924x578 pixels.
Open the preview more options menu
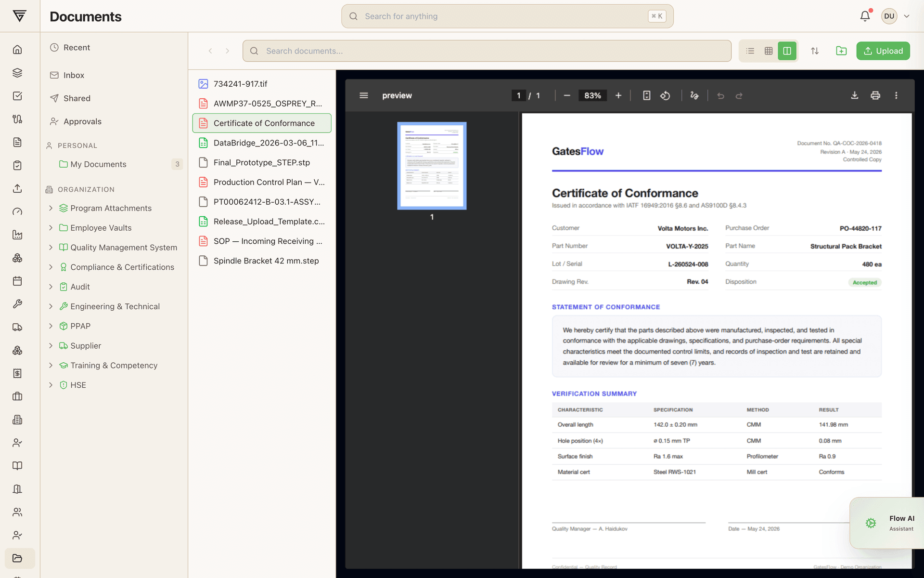coord(896,95)
